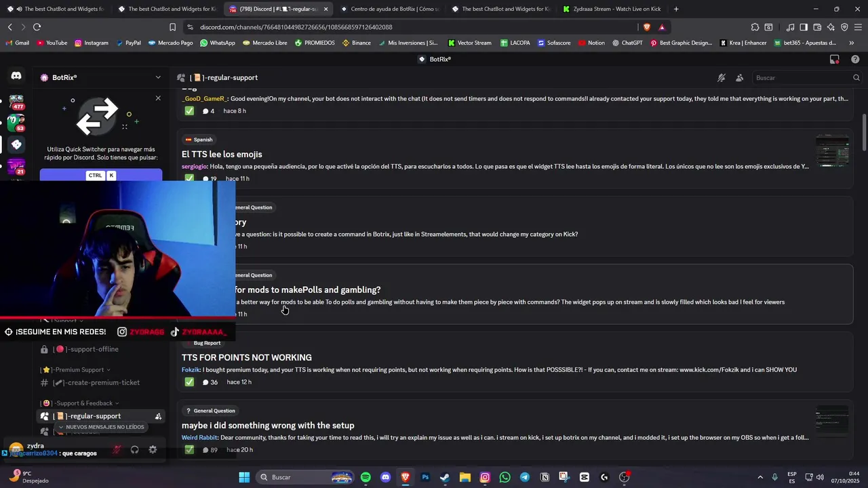Image resolution: width=868 pixels, height=488 pixels.
Task: Toggle deafen headphones icon in user panel
Action: click(134, 449)
